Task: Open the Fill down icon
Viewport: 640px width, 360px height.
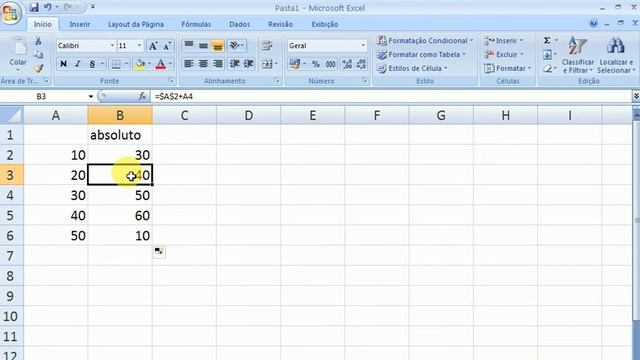Action: click(x=547, y=54)
